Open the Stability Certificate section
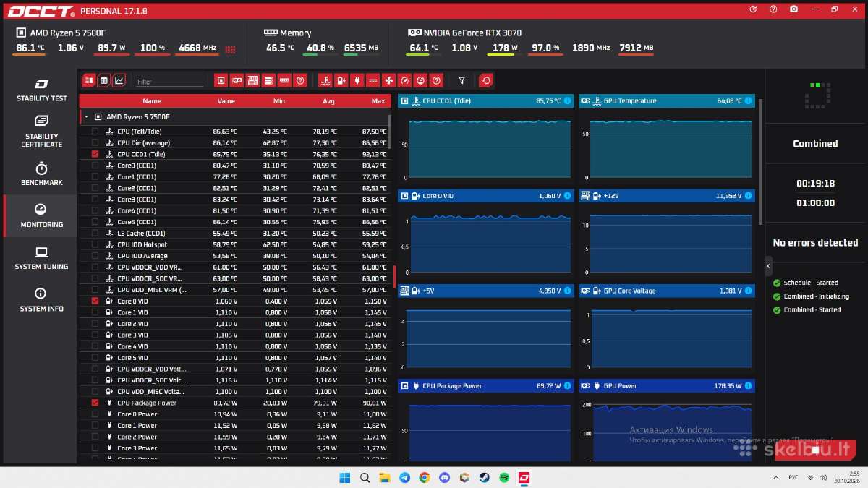 pyautogui.click(x=42, y=130)
